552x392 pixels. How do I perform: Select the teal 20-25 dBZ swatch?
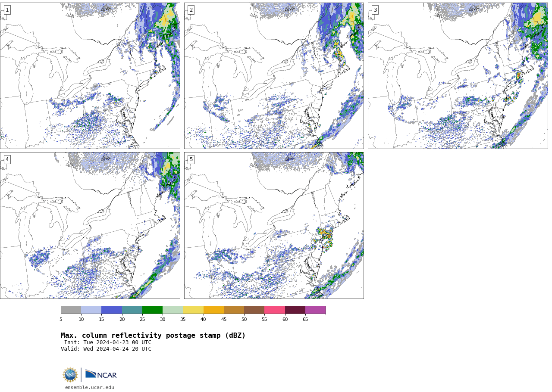[x=132, y=310]
